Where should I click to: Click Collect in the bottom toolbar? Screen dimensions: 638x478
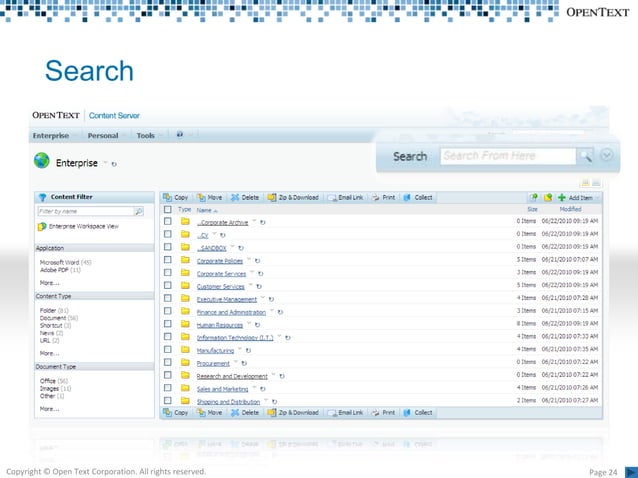[418, 413]
